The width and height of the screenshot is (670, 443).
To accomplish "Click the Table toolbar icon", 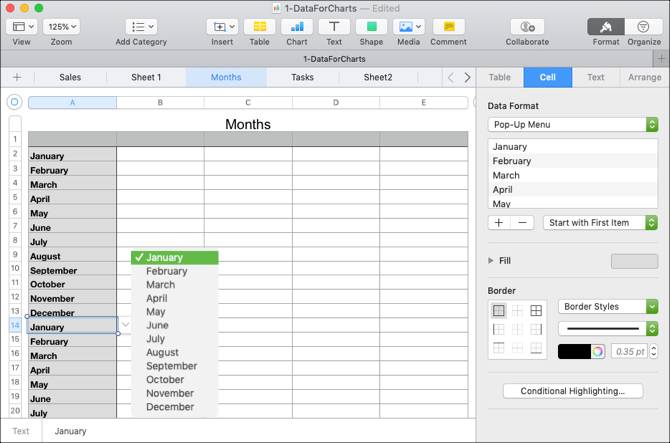I will tap(259, 26).
